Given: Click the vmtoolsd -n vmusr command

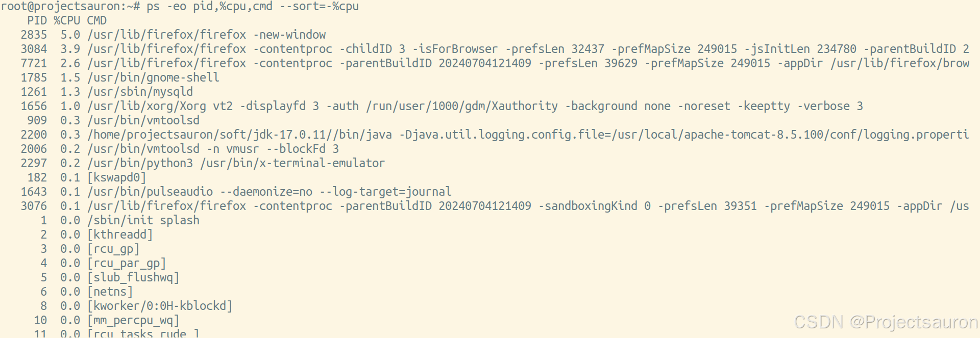Looking at the screenshot, I should [x=213, y=149].
